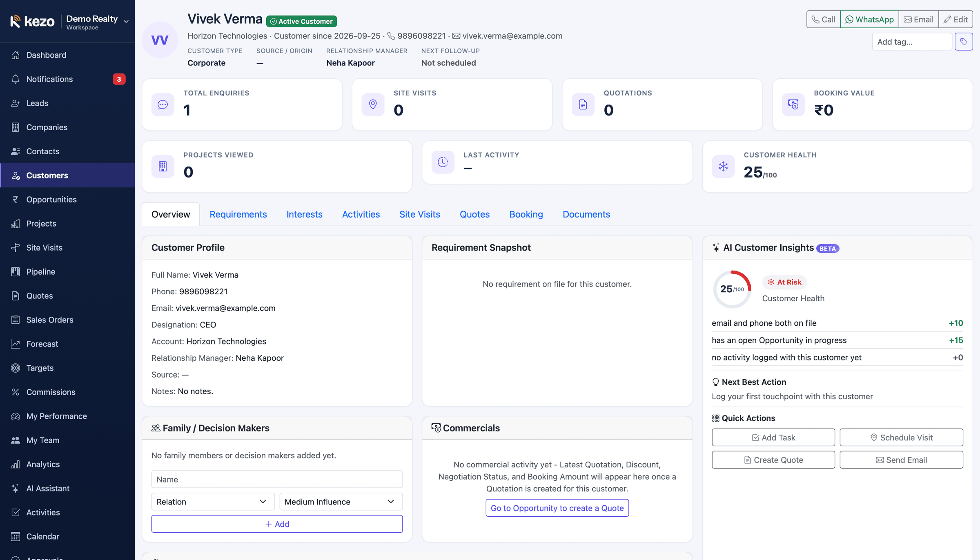Click the Create Quote quick action
Viewport: 980px width, 560px height.
click(x=773, y=460)
